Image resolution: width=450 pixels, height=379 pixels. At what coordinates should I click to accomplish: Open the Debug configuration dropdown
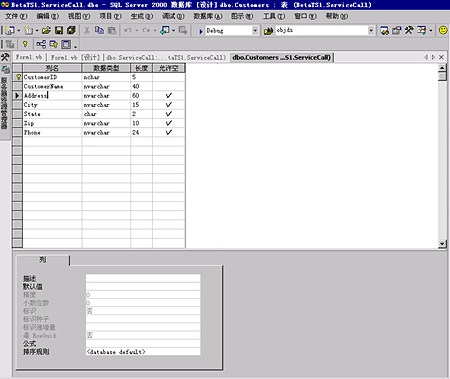[x=255, y=31]
